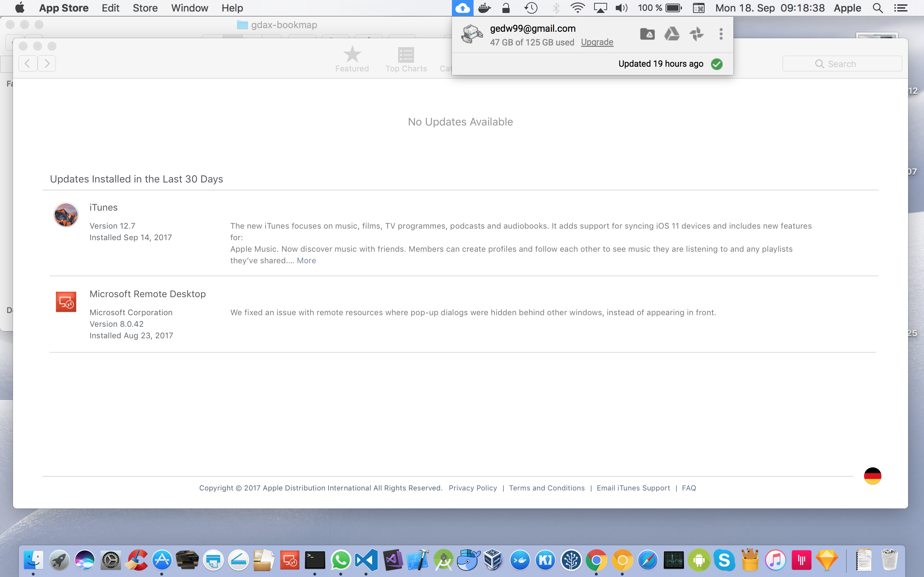Click the Microsoft Remote Desktop app icon

tap(66, 302)
